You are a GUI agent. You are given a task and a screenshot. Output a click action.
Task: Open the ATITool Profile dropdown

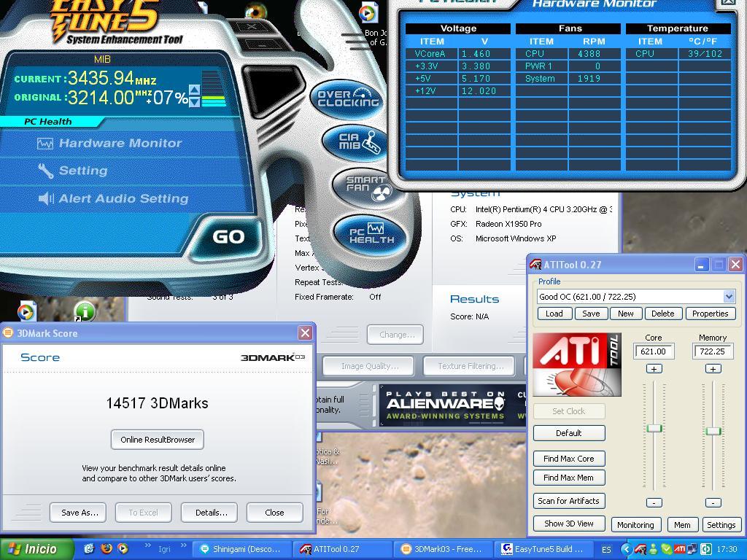(729, 297)
